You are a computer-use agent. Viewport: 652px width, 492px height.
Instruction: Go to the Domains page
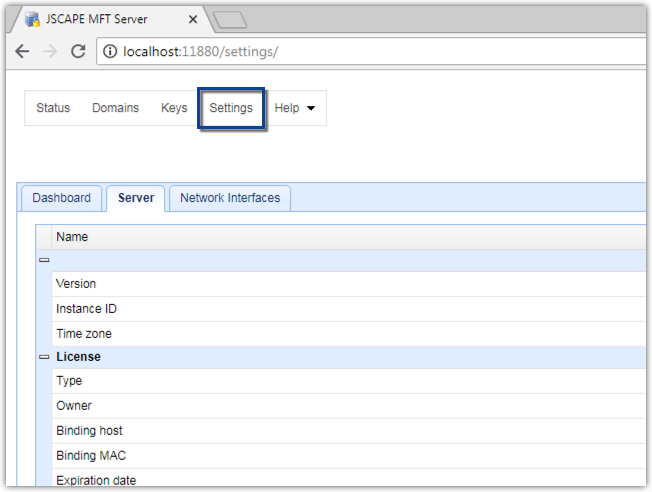[x=115, y=108]
